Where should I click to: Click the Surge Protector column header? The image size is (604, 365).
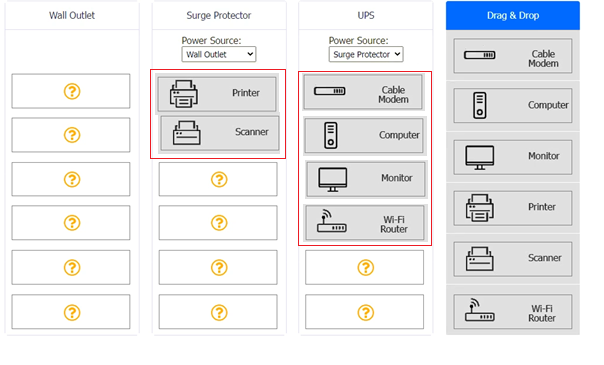pyautogui.click(x=219, y=15)
